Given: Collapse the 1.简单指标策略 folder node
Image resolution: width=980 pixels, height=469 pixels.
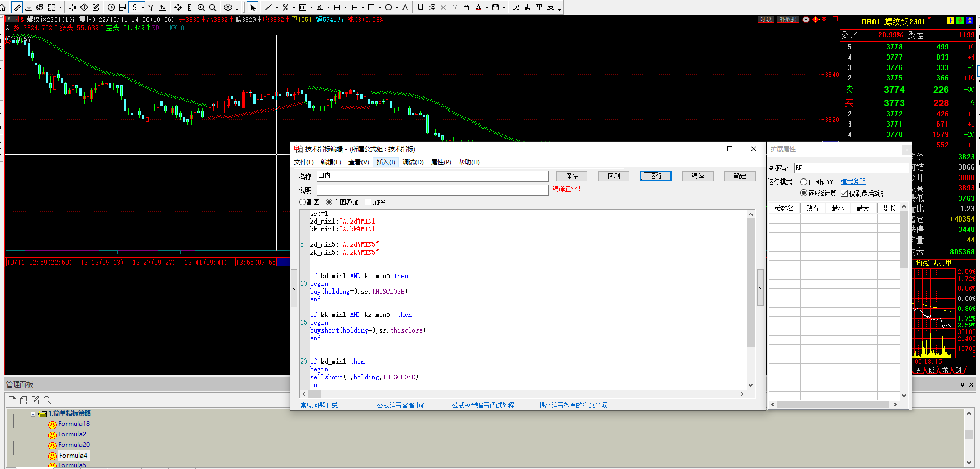Looking at the screenshot, I should pyautogui.click(x=33, y=414).
